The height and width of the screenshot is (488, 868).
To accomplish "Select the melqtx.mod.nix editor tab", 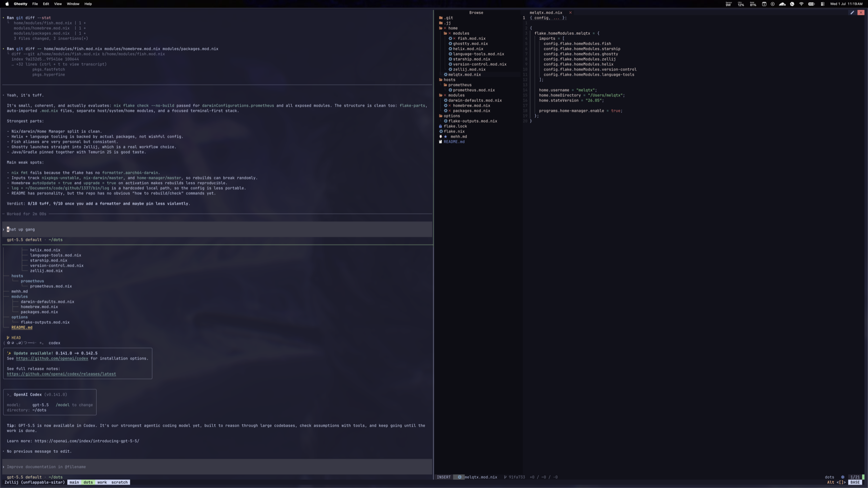I will tap(546, 13).
